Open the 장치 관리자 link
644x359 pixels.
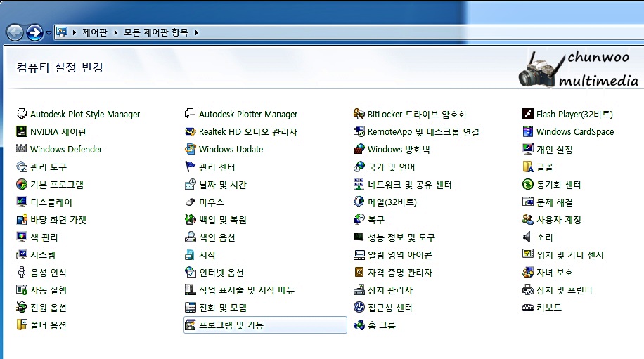pyautogui.click(x=390, y=290)
